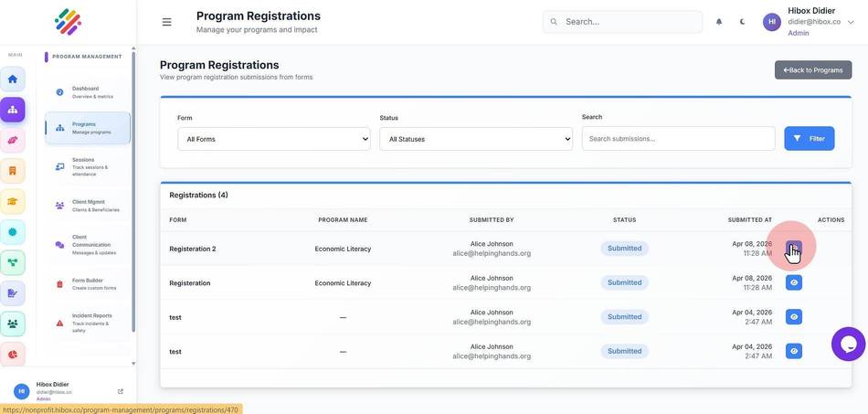Screen dimensions: 868x414
Task: Open Client Communication menu item
Action: 88,245
